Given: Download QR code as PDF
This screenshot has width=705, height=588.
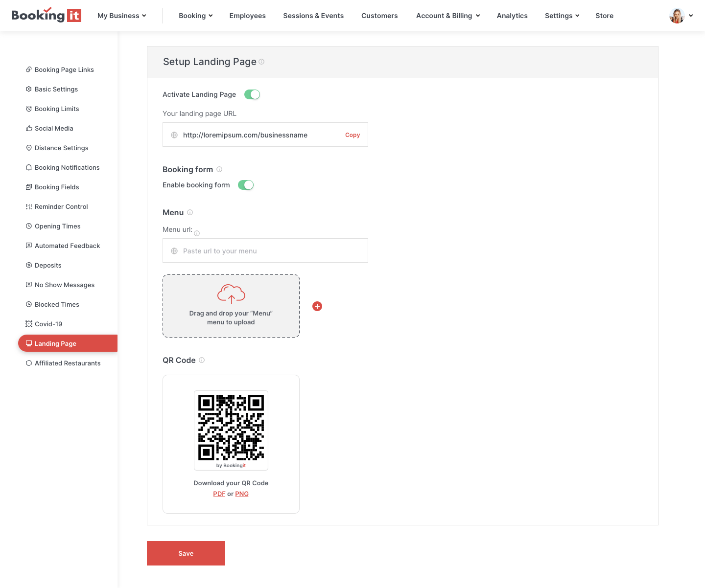Looking at the screenshot, I should tap(219, 494).
